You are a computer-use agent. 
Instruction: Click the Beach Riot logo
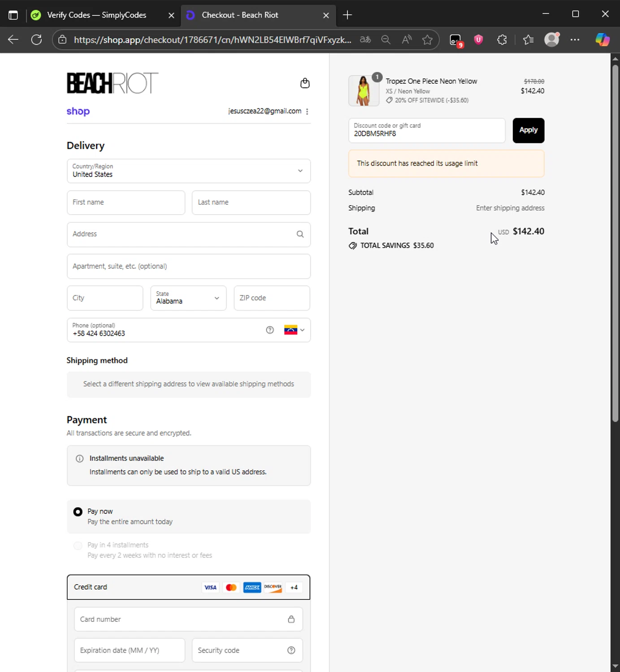(x=113, y=83)
